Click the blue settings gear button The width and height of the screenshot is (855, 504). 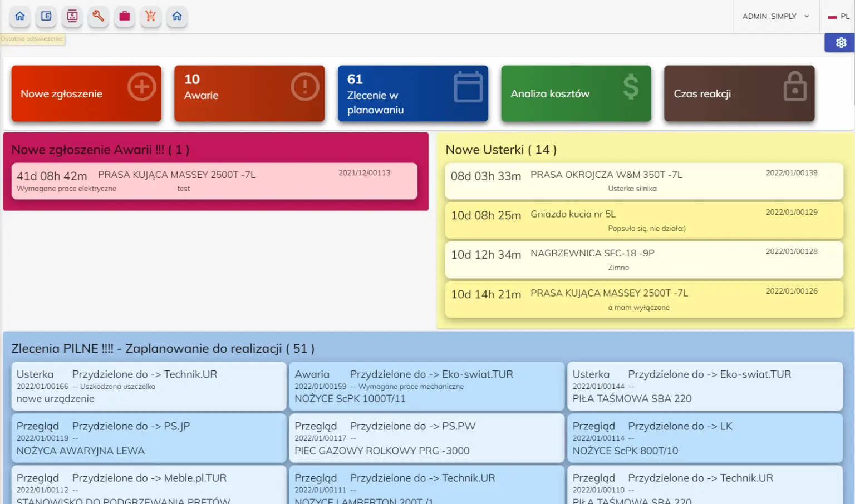point(839,42)
